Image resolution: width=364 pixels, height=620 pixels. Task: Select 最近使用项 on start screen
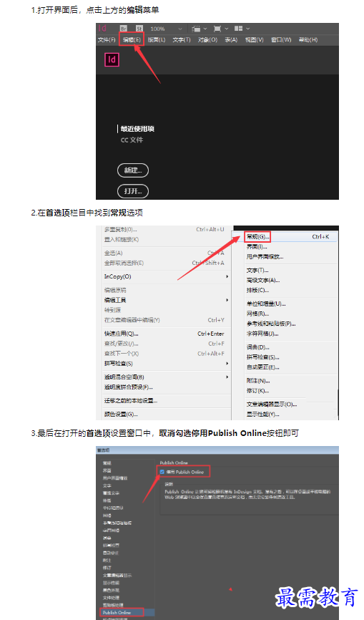coord(137,129)
